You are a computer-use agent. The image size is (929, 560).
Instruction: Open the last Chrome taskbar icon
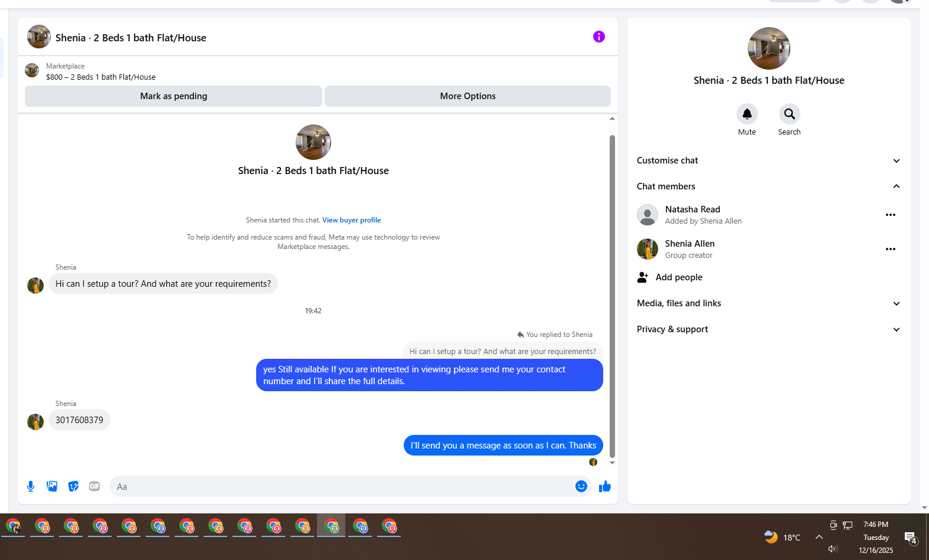(389, 526)
